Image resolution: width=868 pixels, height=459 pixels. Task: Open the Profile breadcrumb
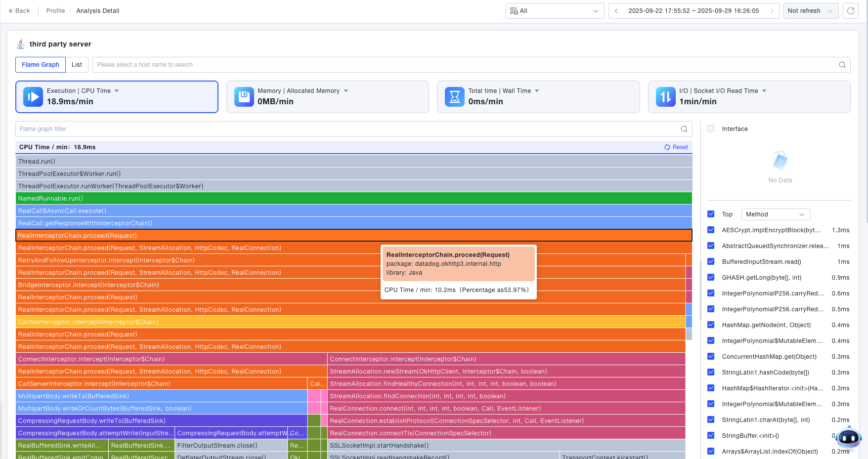[55, 11]
